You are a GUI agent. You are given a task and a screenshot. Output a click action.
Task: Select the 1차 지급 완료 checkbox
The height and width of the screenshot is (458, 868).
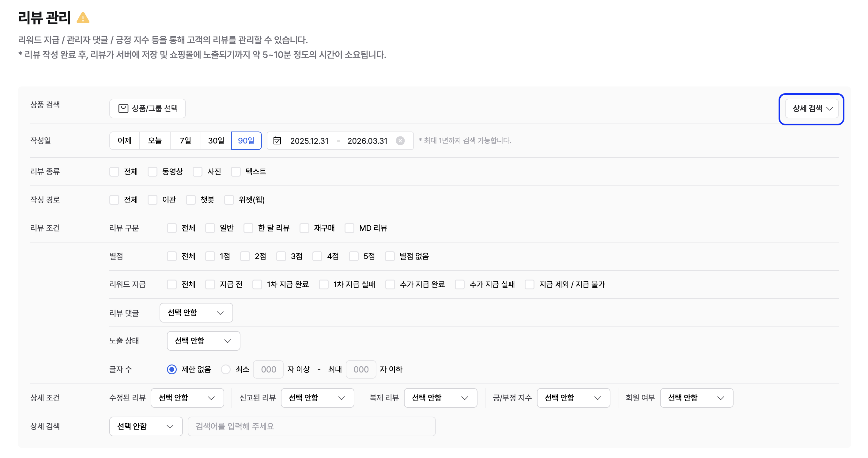coord(258,285)
